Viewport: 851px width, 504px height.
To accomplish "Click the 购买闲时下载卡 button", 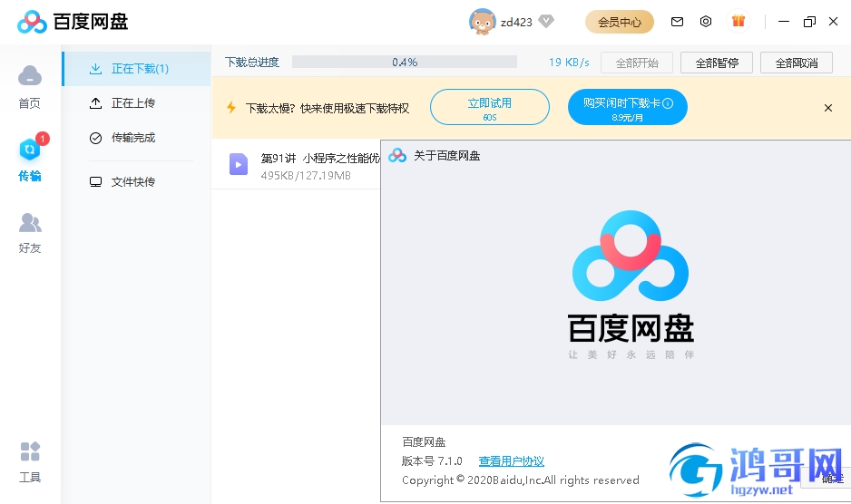I will (x=628, y=107).
